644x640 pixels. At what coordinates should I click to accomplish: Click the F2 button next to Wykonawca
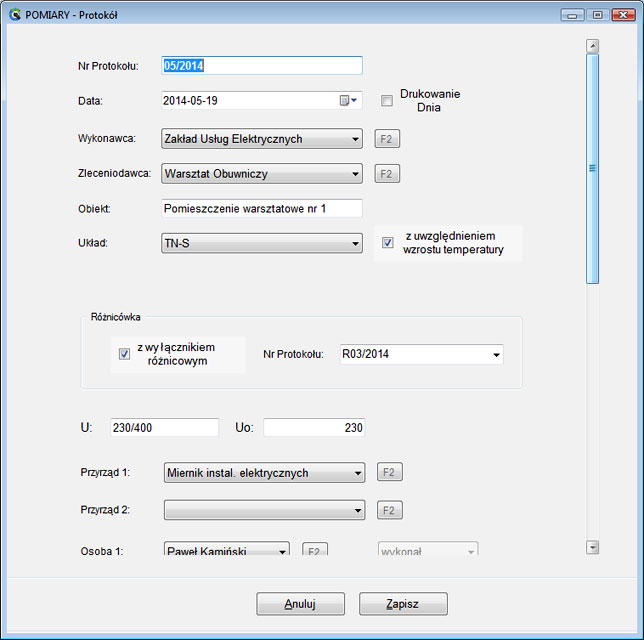point(387,139)
